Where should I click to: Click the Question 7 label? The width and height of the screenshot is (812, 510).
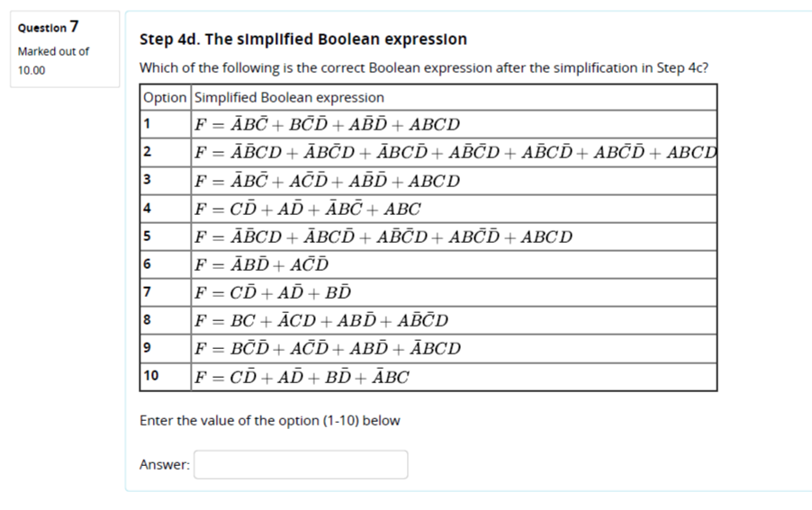[48, 27]
